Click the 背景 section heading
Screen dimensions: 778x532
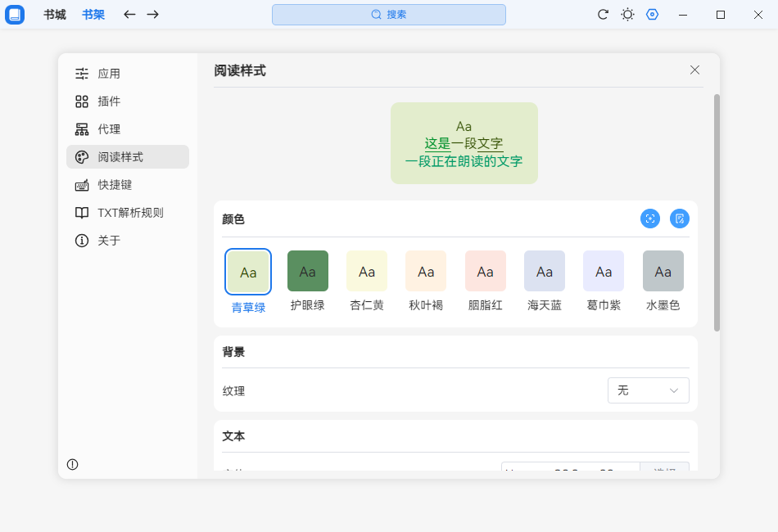coord(233,352)
